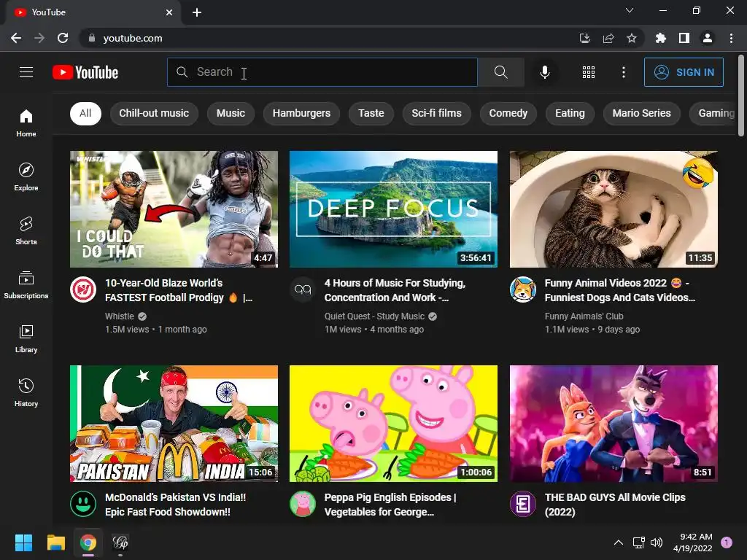Go back in the browser
This screenshot has height=560, width=747.
[x=16, y=38]
